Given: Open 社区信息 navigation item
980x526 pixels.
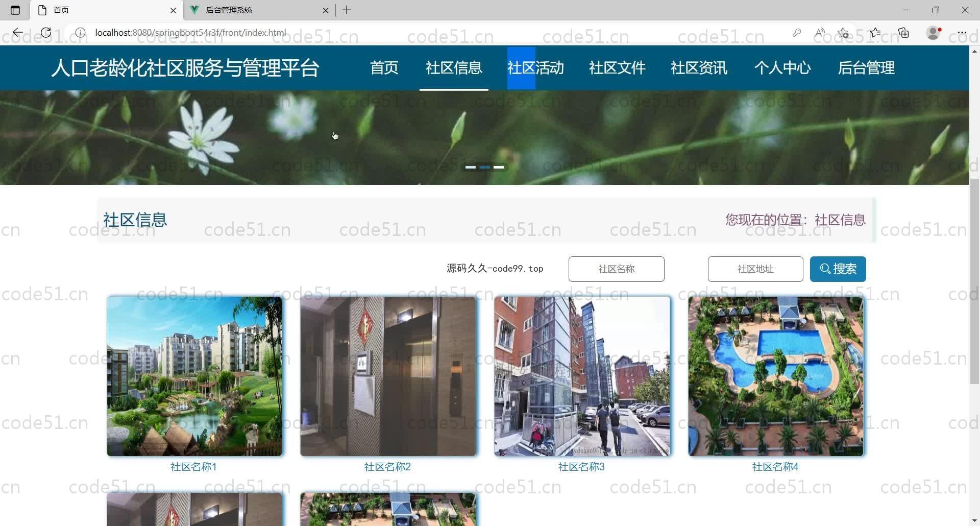Looking at the screenshot, I should [454, 68].
